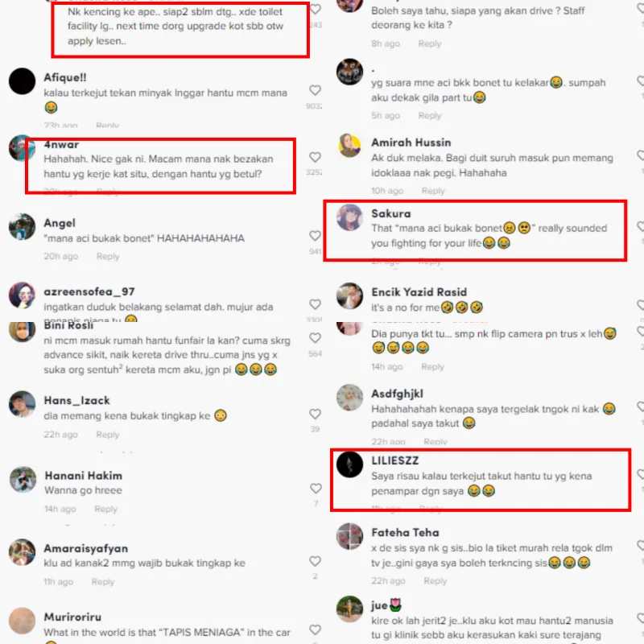644x644 pixels.
Task: Reply to Amirah Hussin's comment
Action: (433, 191)
